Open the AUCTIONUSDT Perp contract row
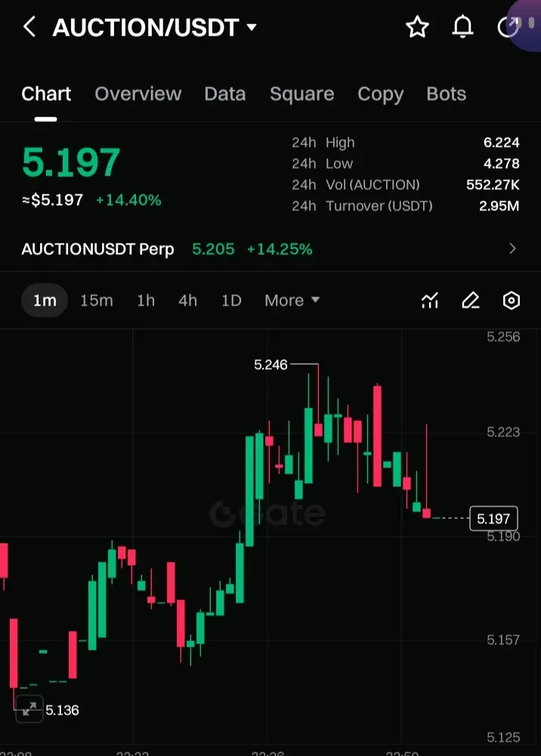 click(270, 249)
